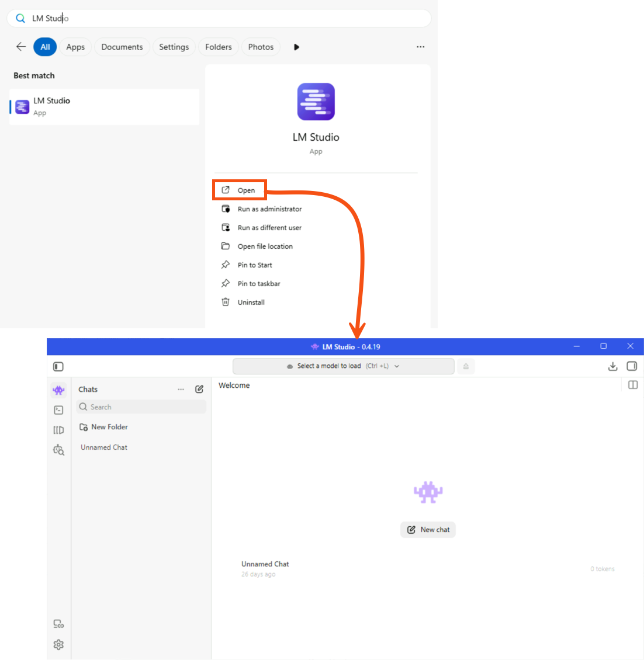
Task: Click the large LM Studio app icon
Action: (x=316, y=102)
